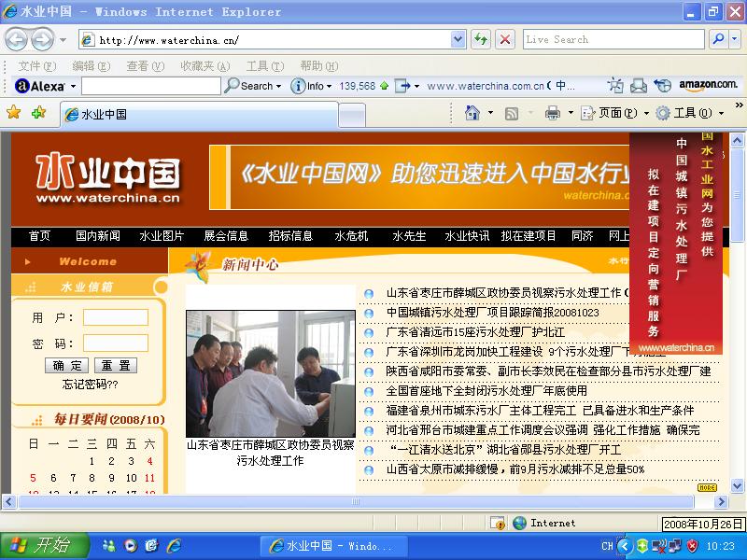The image size is (747, 560).
Task: Open 招标信息 in the site navigation
Action: pyautogui.click(x=290, y=236)
